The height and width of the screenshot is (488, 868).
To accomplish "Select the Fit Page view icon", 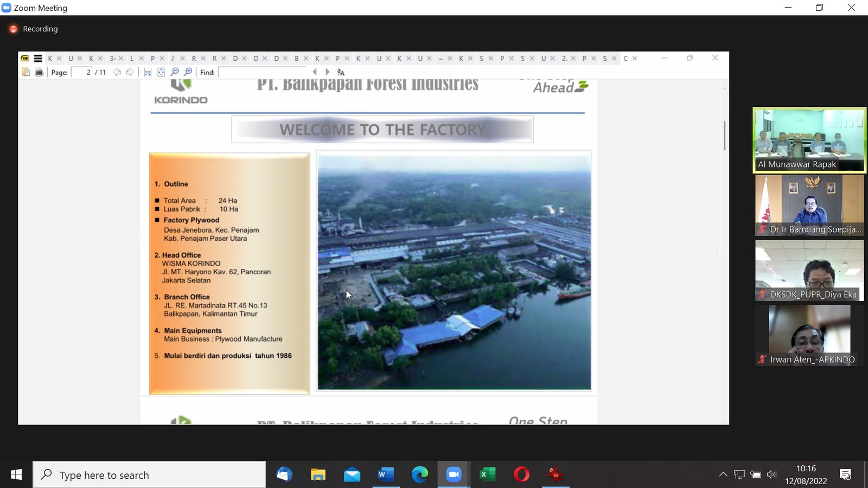I will pos(161,72).
